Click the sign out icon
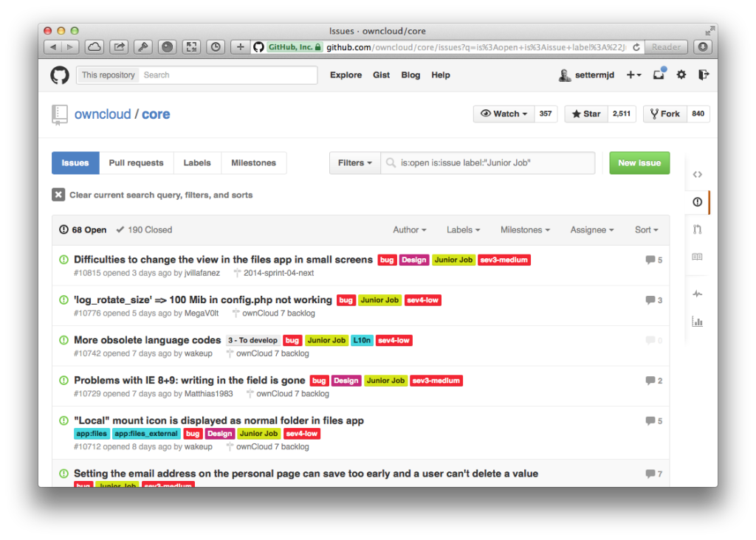 (704, 75)
